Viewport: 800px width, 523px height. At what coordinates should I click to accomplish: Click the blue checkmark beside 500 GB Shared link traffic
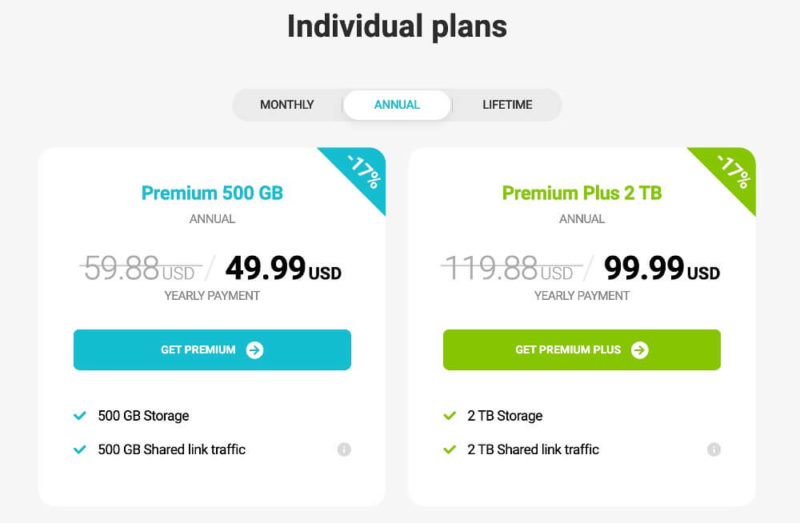tap(80, 450)
